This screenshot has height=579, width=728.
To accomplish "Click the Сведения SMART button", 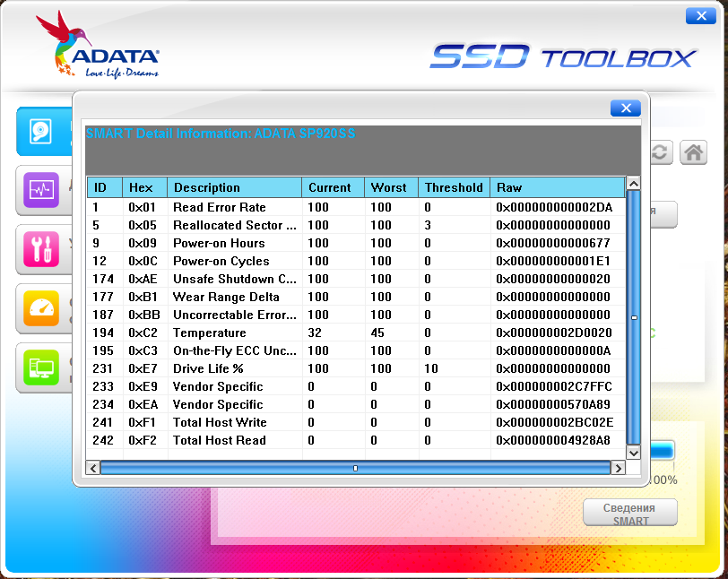I will click(629, 514).
